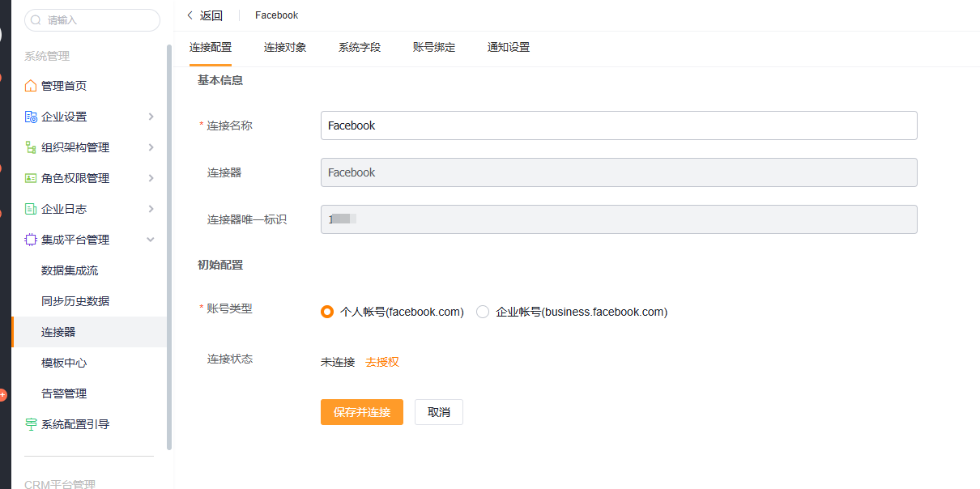Open 同步历史数据 in the sidebar
Viewport: 980px width, 489px height.
[75, 301]
